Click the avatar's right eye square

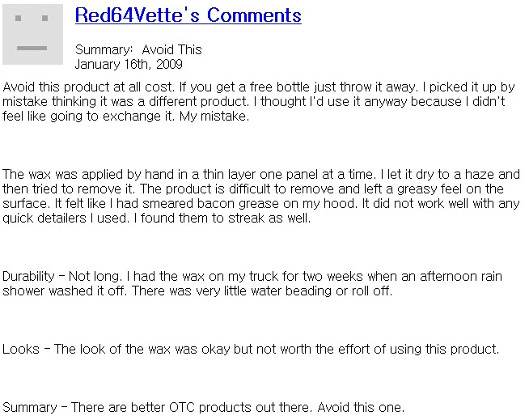[44, 19]
